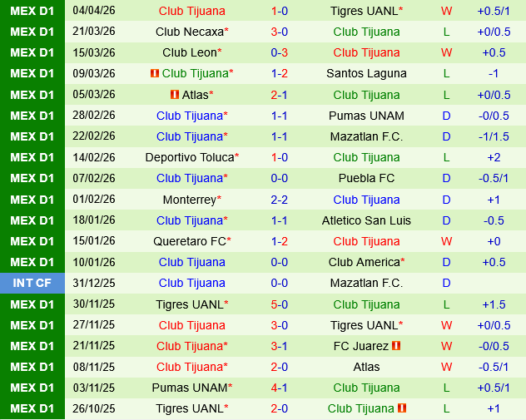The height and width of the screenshot is (420, 526).
Task: Click the 5-0 score against Tigres UANL
Action: (279, 304)
